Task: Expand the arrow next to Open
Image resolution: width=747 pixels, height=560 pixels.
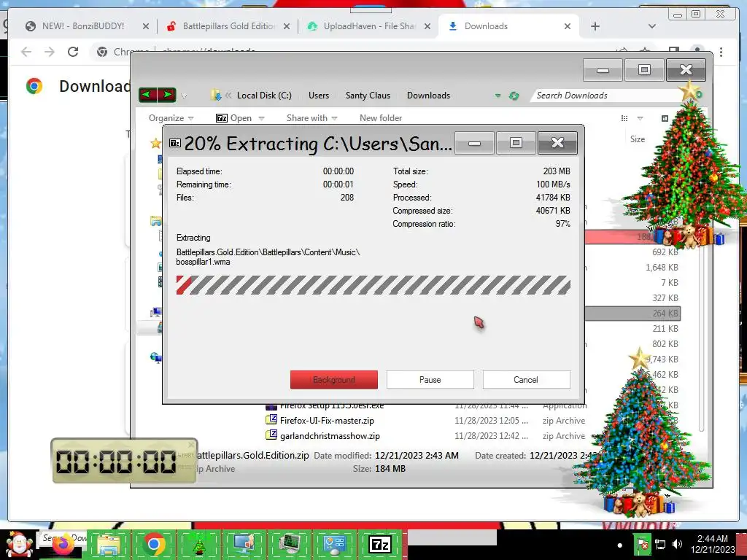Action: (x=261, y=118)
